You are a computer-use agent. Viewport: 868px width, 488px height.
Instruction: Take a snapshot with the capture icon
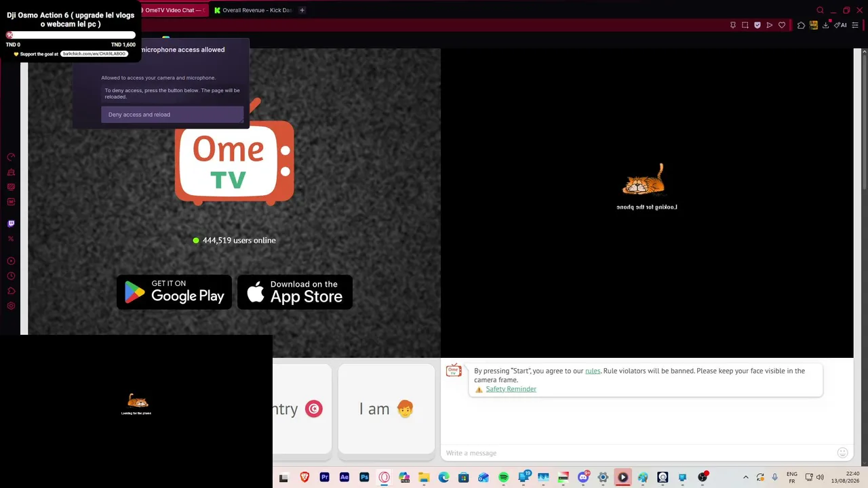click(x=745, y=25)
